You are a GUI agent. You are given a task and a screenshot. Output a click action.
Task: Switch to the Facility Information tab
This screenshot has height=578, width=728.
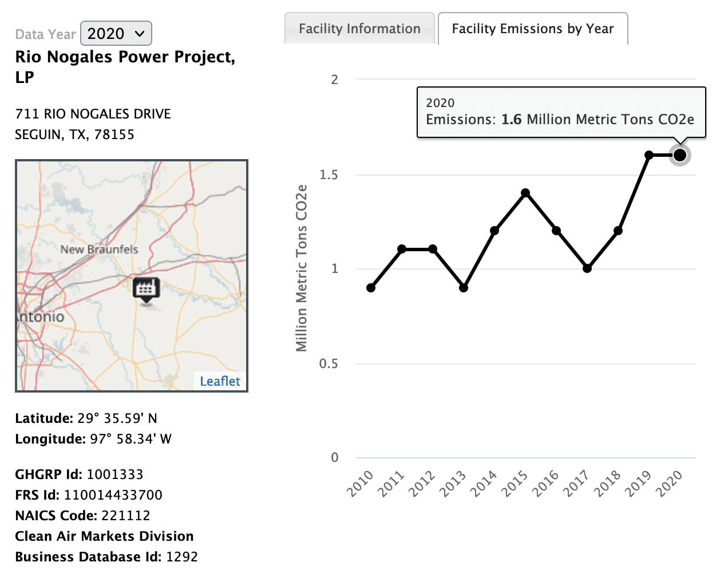pyautogui.click(x=359, y=29)
